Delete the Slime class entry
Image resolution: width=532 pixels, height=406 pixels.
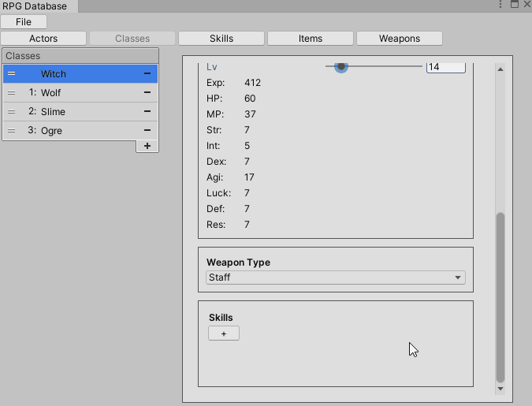coord(147,111)
